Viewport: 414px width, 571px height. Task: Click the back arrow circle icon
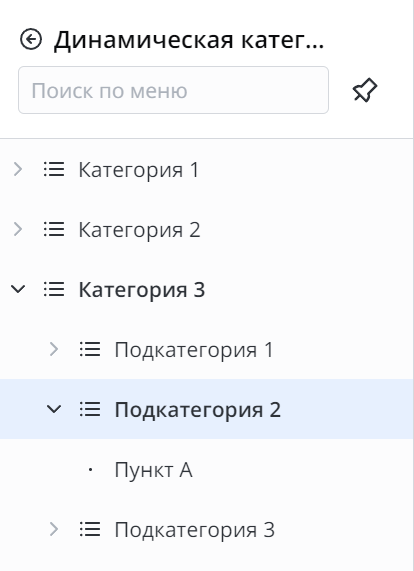coord(31,39)
